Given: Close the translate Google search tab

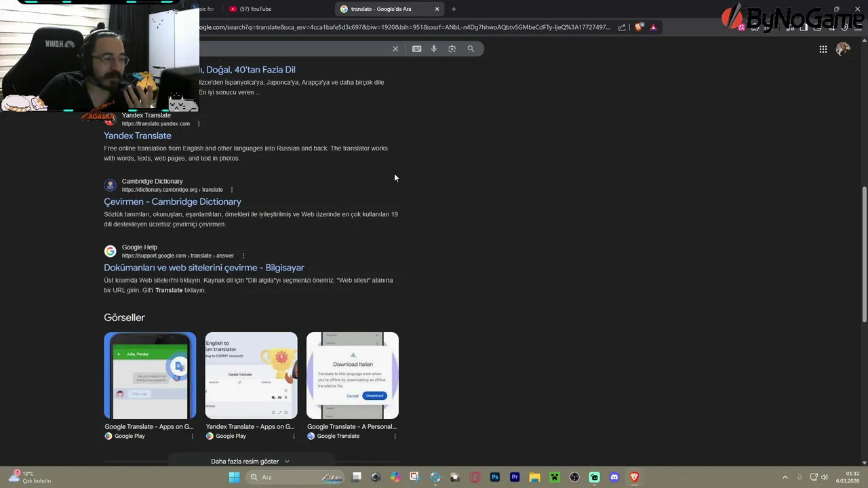Looking at the screenshot, I should [x=437, y=9].
